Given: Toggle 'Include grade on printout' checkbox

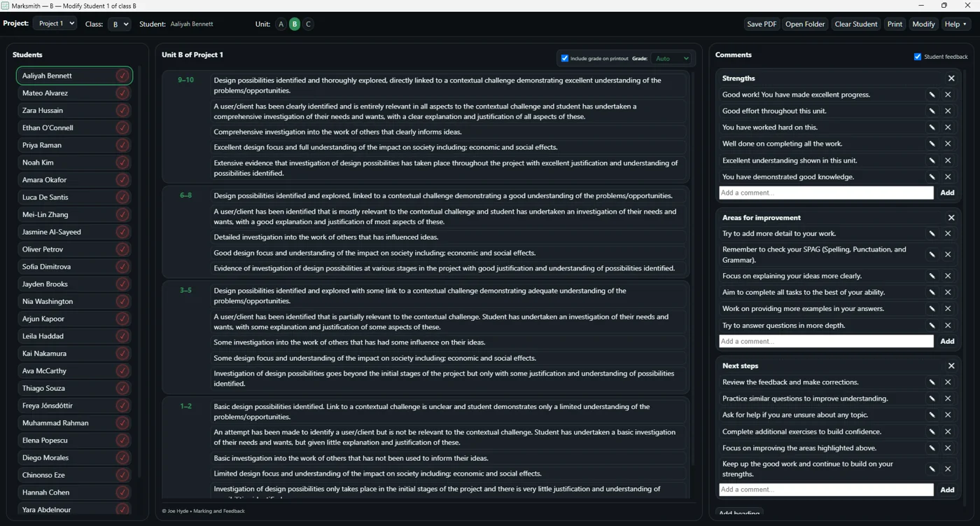Looking at the screenshot, I should [565, 59].
